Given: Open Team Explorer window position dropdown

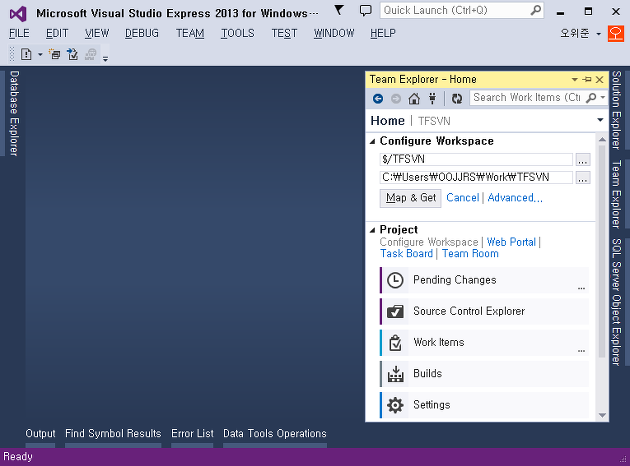Looking at the screenshot, I should point(575,80).
